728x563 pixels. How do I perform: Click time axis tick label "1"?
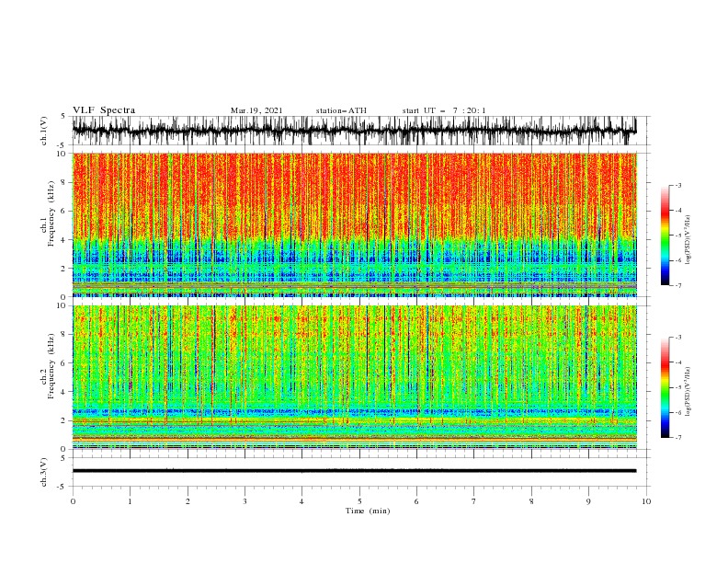point(131,501)
